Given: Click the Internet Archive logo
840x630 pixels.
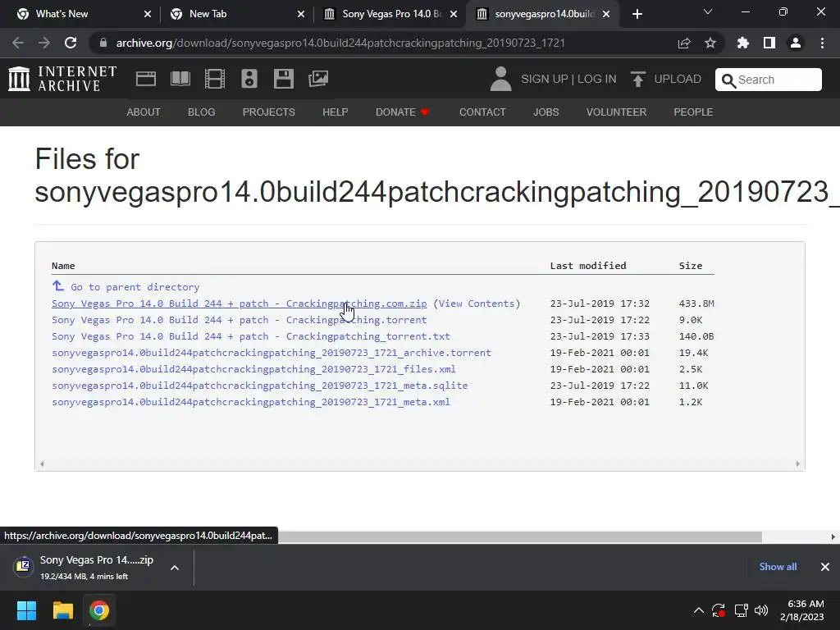Looking at the screenshot, I should click(62, 79).
